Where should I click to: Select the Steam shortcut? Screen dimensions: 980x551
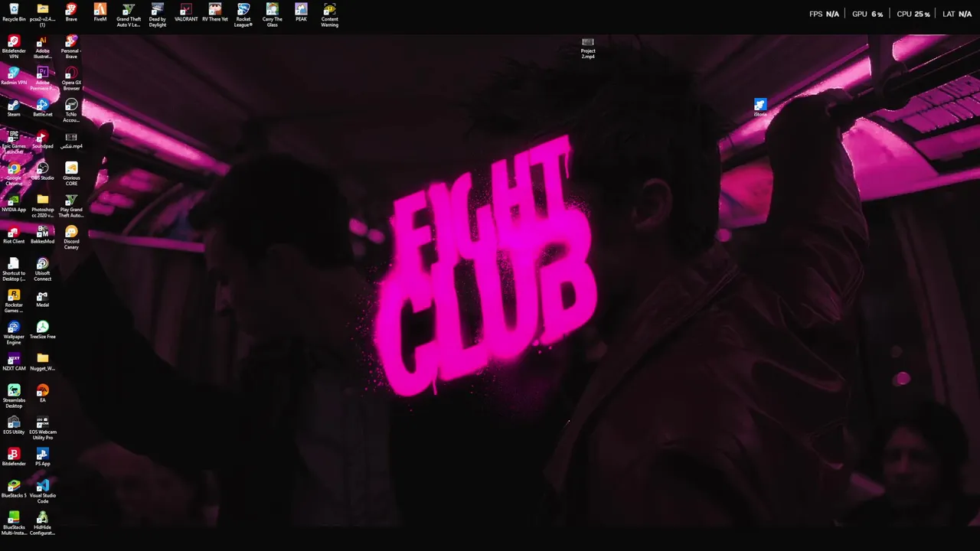click(x=14, y=108)
